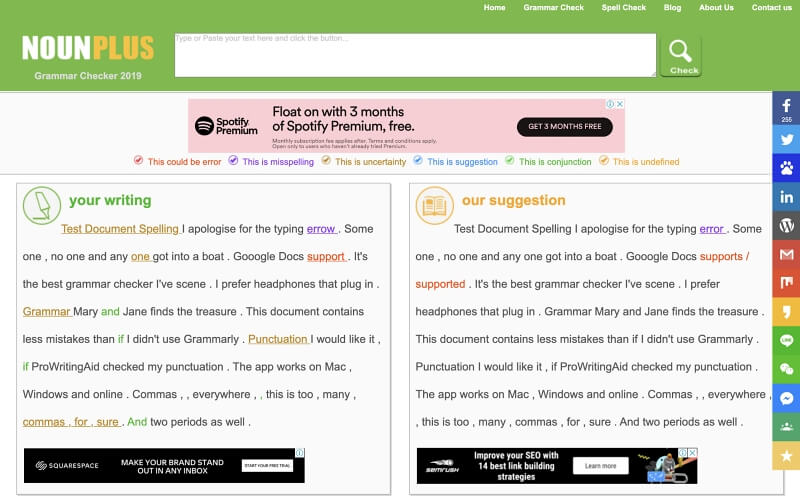Click underlined 'one' after 'any'
Image resolution: width=800 pixels, height=503 pixels.
pyautogui.click(x=140, y=257)
